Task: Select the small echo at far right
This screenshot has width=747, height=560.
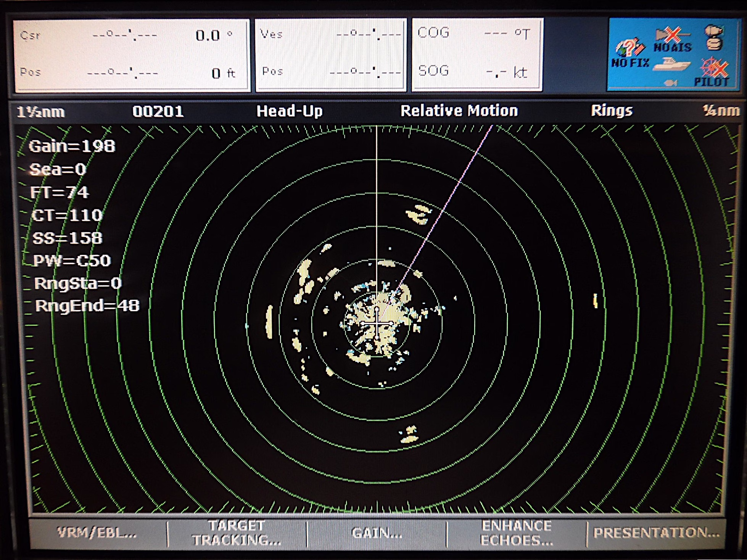Action: pyautogui.click(x=595, y=301)
